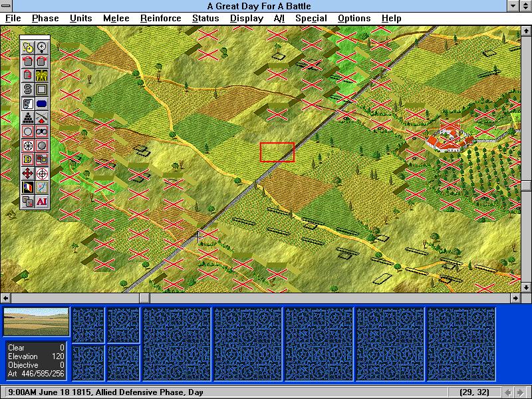Click the magnifier zoom toolbar icon
The image size is (532, 399).
pos(42,47)
